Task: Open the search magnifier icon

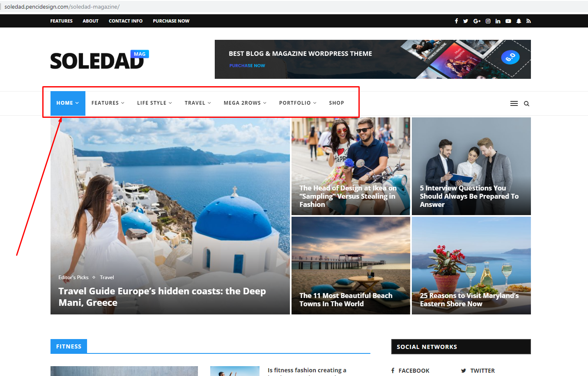Action: (526, 103)
